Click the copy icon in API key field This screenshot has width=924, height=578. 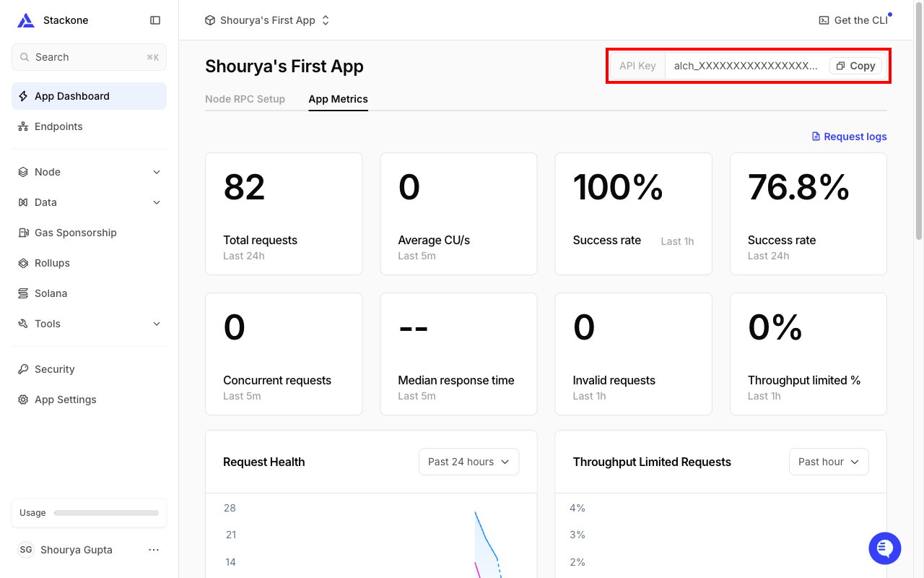[x=840, y=66]
